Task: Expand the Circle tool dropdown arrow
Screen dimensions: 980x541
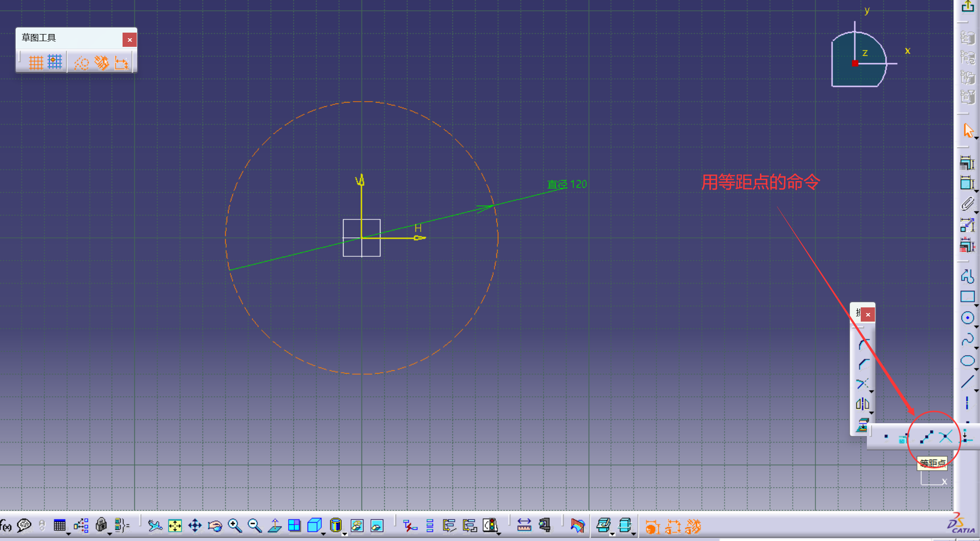Action: pos(976,327)
